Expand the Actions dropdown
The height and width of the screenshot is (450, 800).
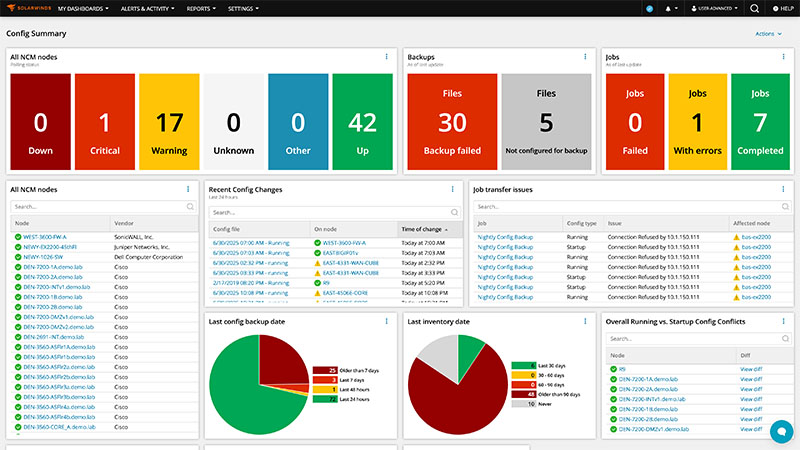click(768, 34)
